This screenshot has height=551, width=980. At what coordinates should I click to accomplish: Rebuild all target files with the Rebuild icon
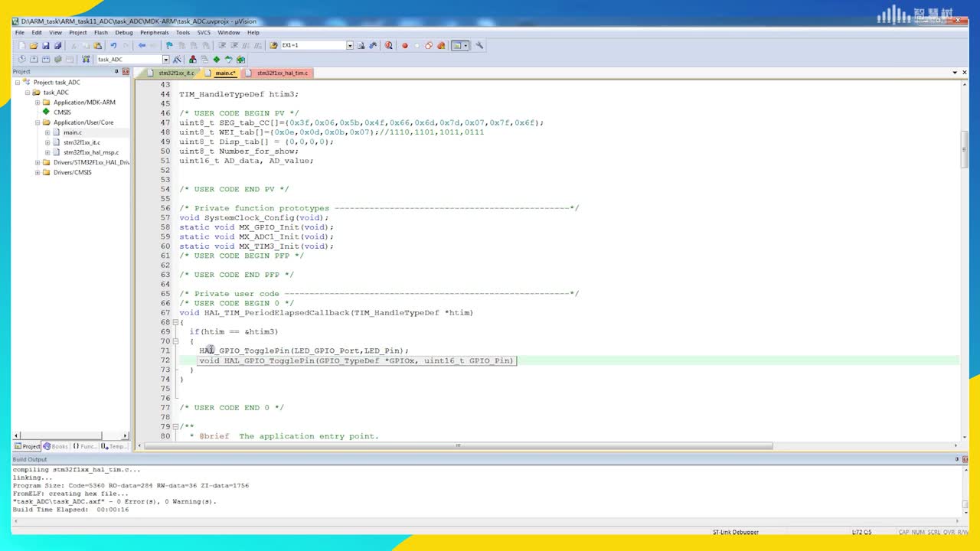(46, 59)
